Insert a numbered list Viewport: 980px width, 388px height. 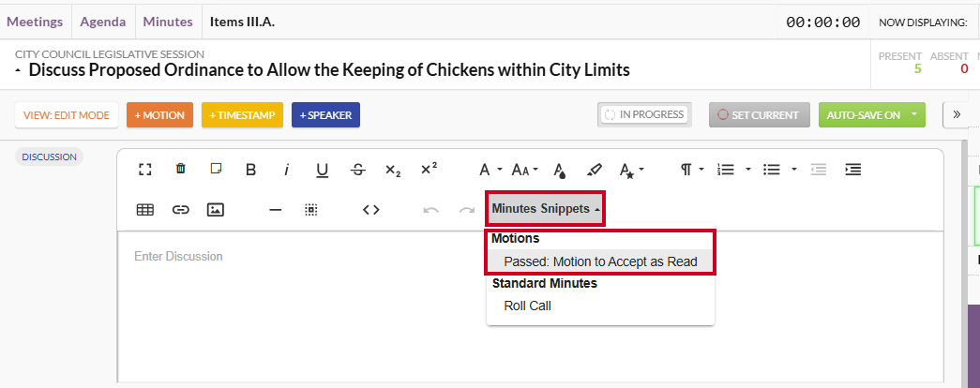coord(726,170)
